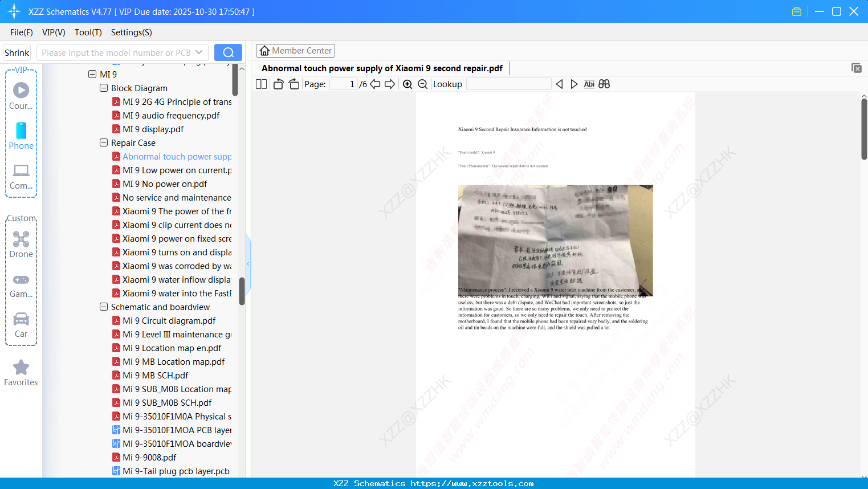
Task: Open the VIP(V) menu
Action: (x=54, y=32)
